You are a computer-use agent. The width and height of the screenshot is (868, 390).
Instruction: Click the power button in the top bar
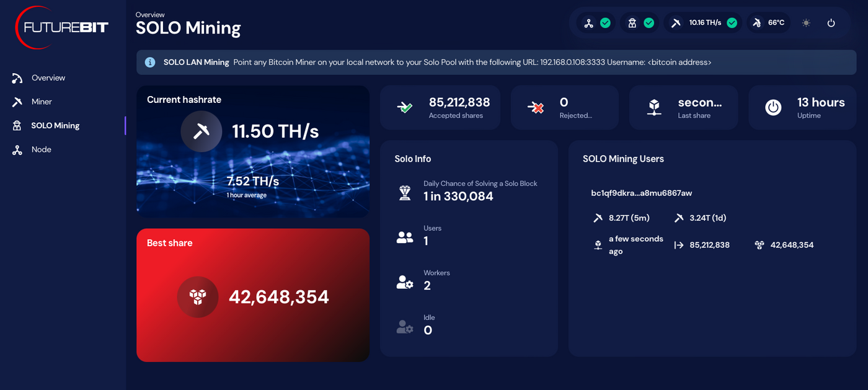[x=831, y=22]
